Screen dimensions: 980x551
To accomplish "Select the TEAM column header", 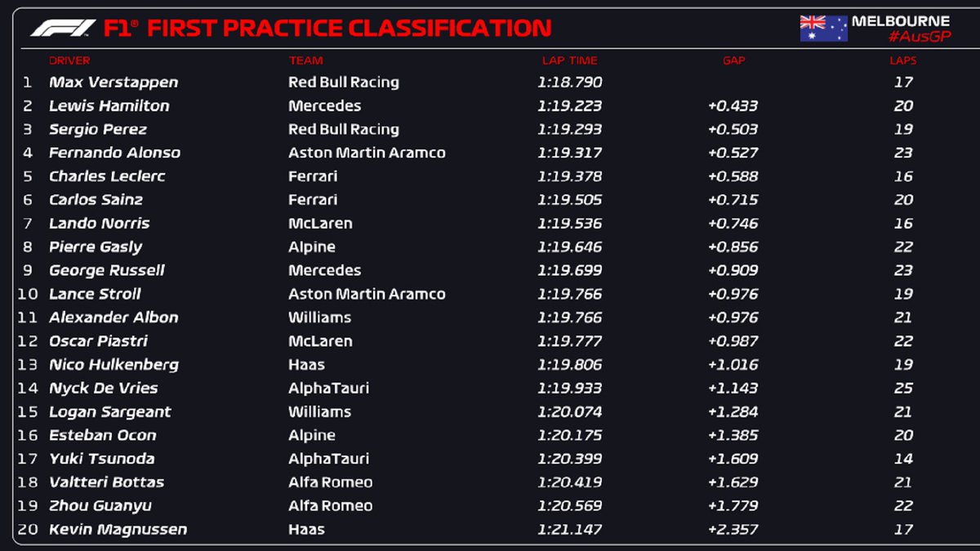I will pyautogui.click(x=305, y=60).
